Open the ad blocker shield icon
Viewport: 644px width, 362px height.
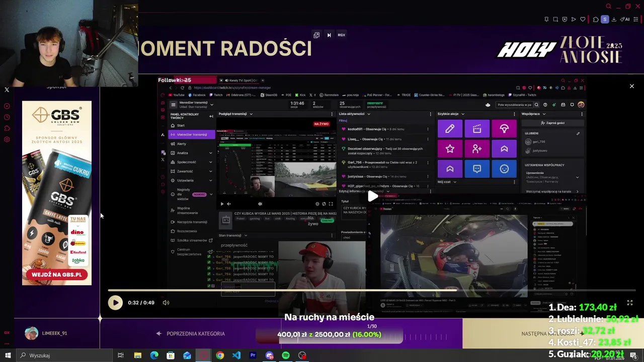tap(565, 20)
